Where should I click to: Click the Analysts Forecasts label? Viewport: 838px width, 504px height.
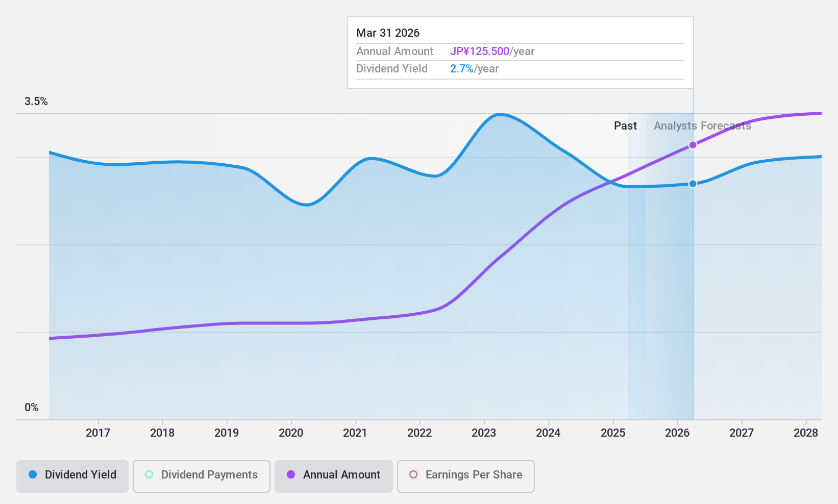coord(702,126)
